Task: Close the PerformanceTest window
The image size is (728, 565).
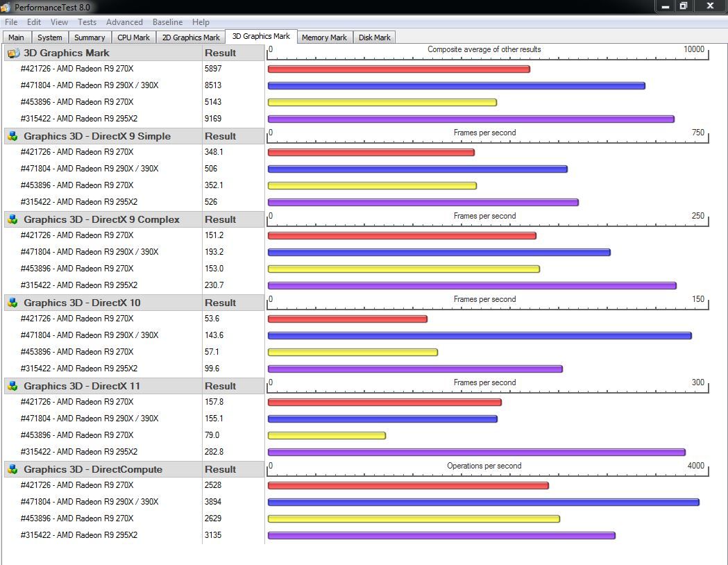Action: click(711, 6)
